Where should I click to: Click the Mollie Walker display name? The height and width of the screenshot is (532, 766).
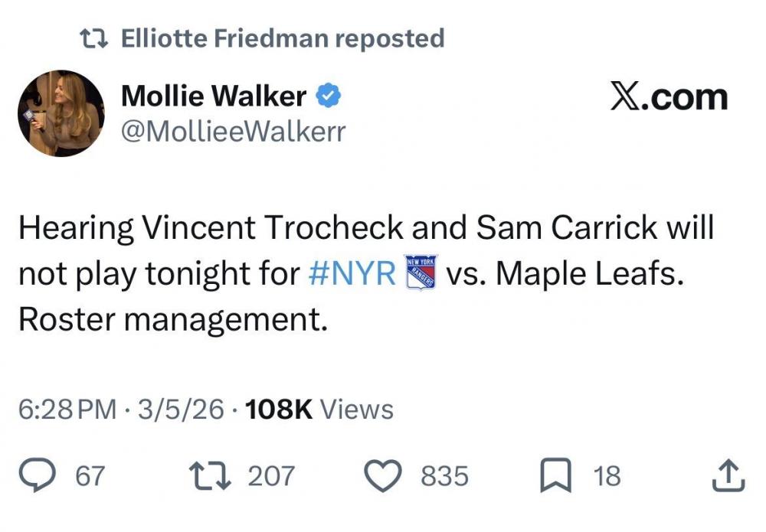pos(214,96)
